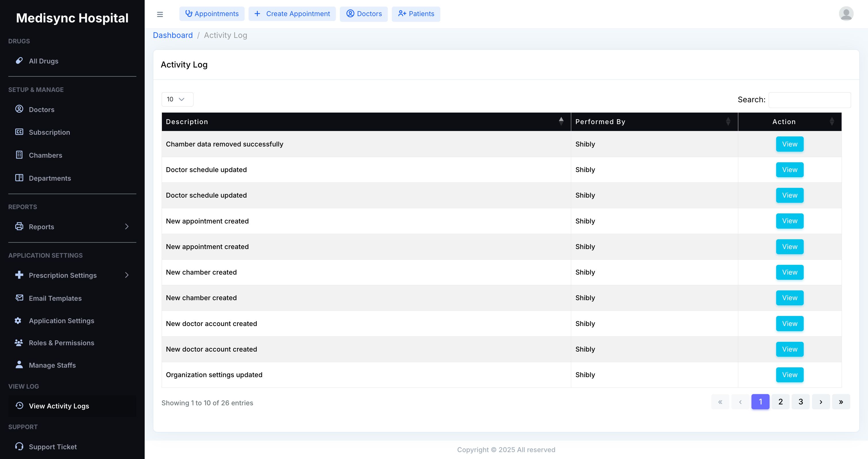Open Manage Staffs in sidebar
Image resolution: width=868 pixels, height=459 pixels.
click(72, 365)
